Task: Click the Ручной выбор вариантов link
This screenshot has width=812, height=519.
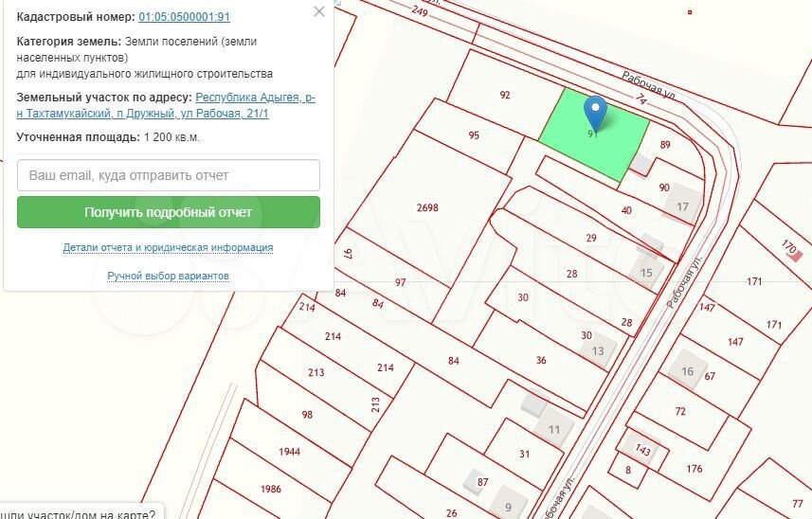Action: [168, 276]
